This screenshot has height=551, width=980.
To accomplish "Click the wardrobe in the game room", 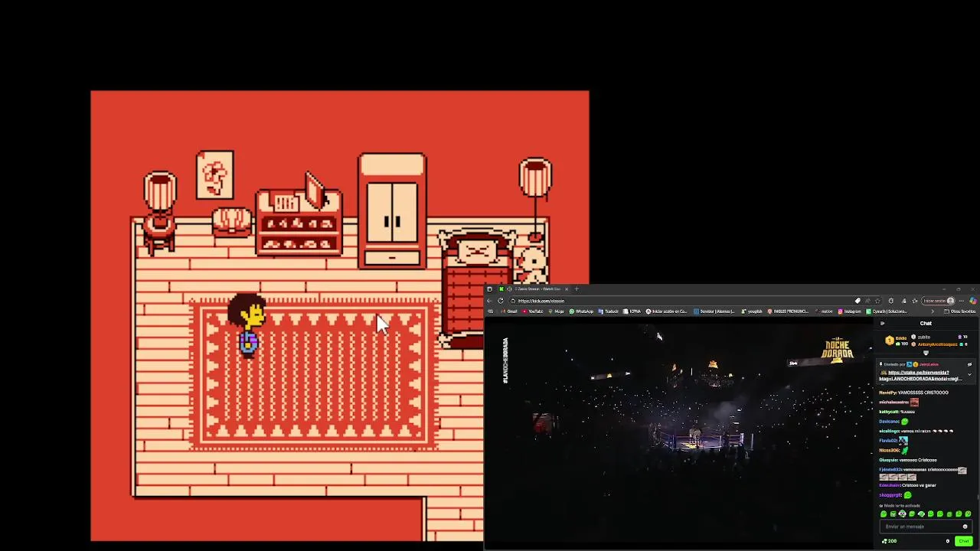I will click(392, 212).
